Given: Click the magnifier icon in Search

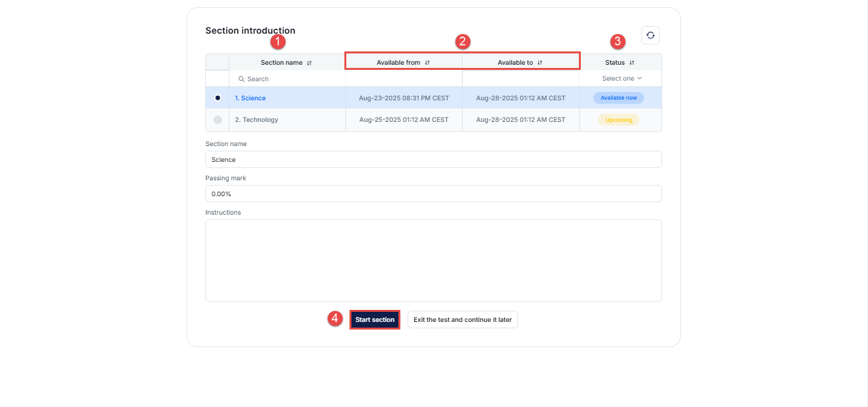Looking at the screenshot, I should tap(241, 79).
